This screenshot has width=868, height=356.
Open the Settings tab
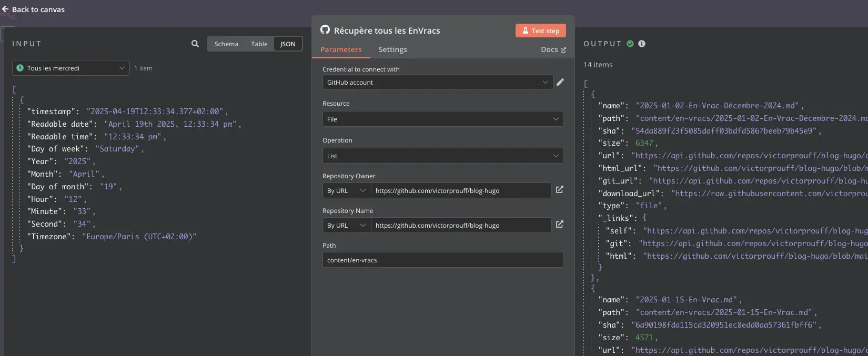point(392,49)
